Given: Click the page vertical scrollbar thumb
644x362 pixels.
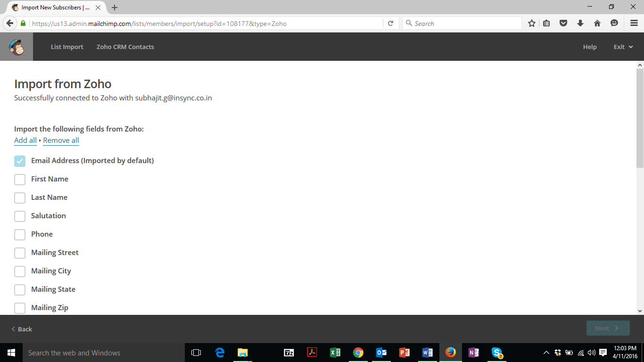Looking at the screenshot, I should pyautogui.click(x=640, y=118).
